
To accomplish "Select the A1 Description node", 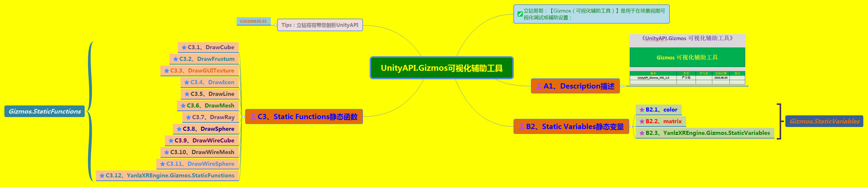I will pyautogui.click(x=575, y=86).
